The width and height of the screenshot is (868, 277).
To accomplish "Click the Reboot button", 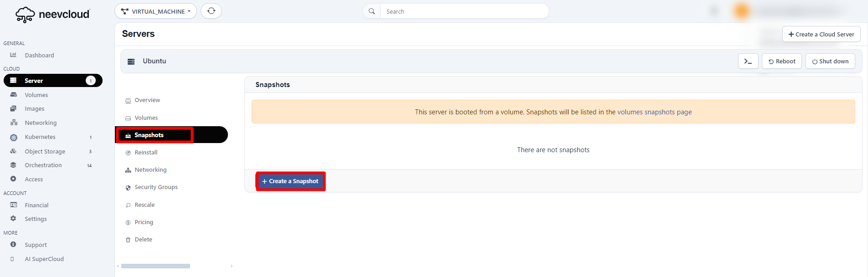I will point(781,61).
